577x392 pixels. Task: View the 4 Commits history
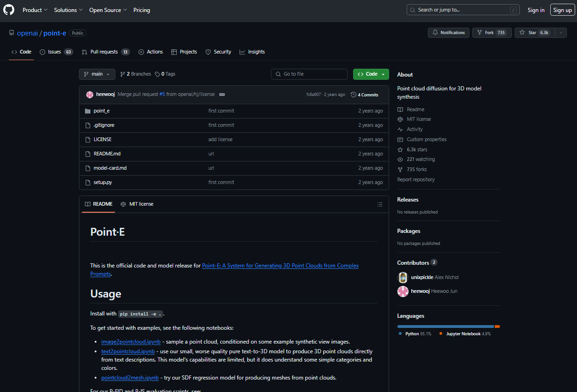(x=365, y=95)
